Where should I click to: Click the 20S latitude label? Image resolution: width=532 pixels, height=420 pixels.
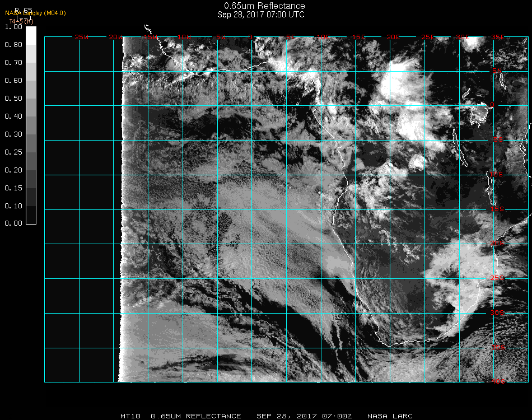(x=497, y=244)
